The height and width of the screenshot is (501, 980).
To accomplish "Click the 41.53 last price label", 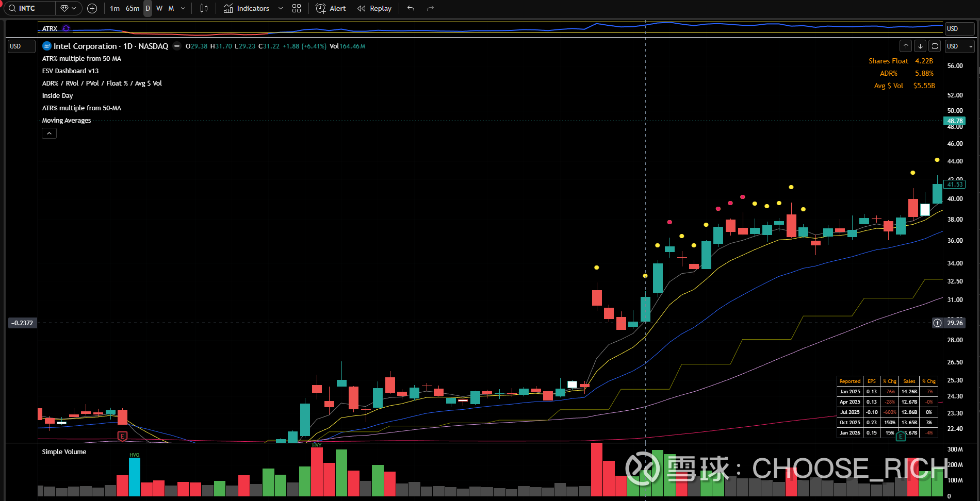I will 955,184.
